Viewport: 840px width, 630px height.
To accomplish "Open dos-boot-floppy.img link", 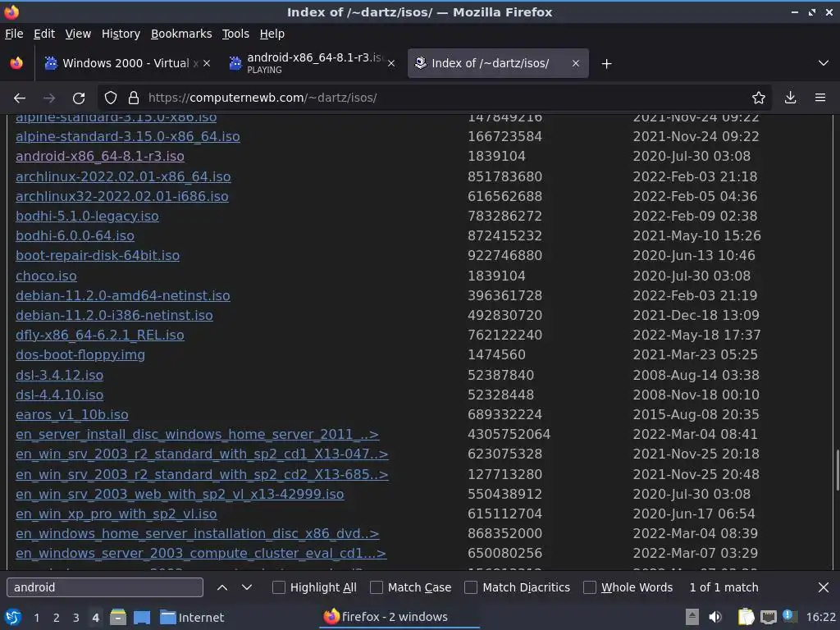I will 80,355.
